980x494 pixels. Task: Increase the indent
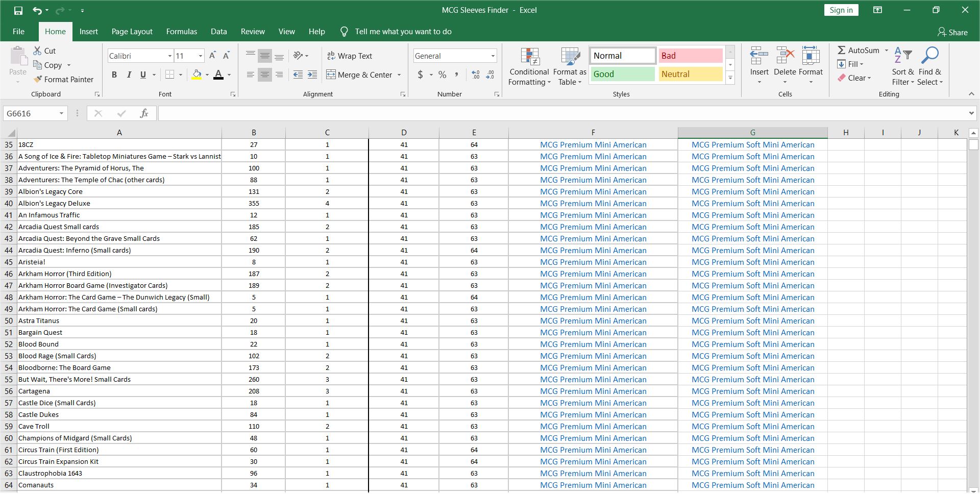[312, 75]
